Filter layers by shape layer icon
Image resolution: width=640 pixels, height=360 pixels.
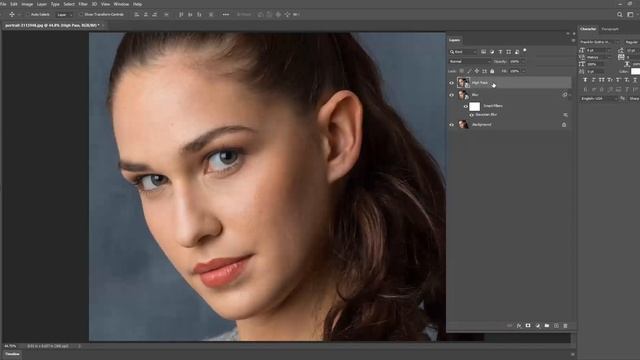click(509, 52)
